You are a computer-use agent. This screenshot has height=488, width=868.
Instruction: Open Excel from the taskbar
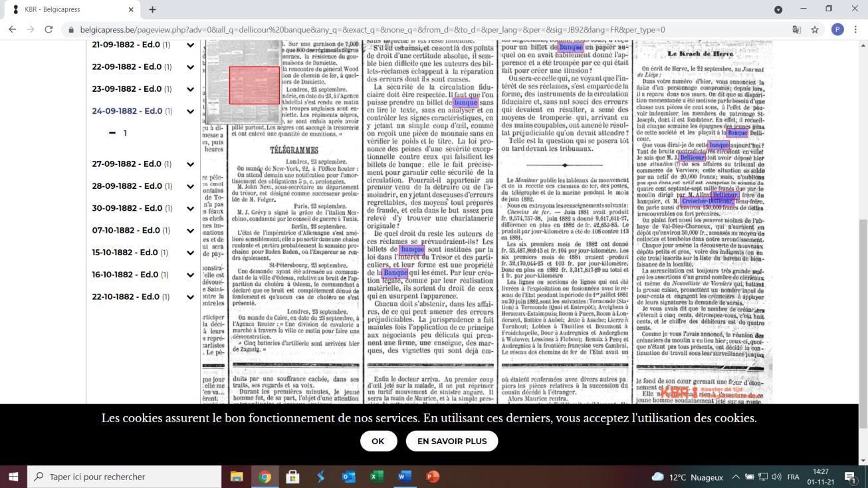376,477
